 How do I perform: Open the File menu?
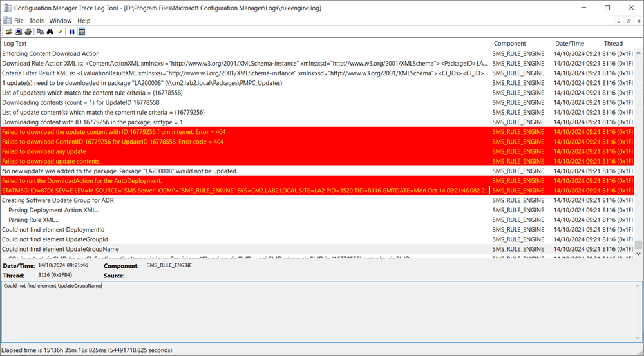tap(19, 21)
